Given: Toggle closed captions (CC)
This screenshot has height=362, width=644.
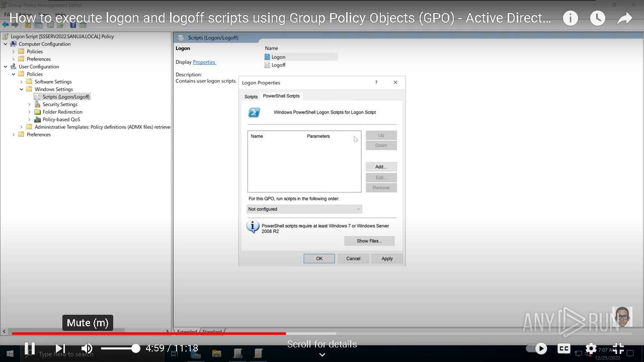Looking at the screenshot, I should 564,348.
